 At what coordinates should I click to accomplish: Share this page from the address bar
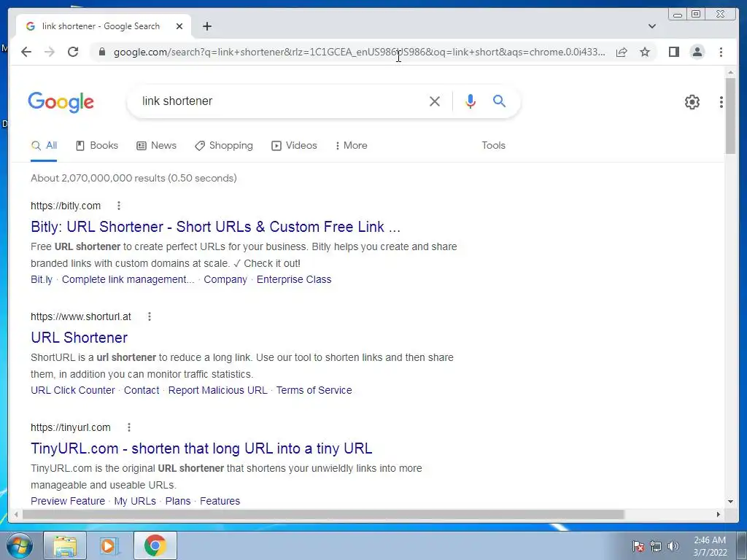pyautogui.click(x=622, y=52)
